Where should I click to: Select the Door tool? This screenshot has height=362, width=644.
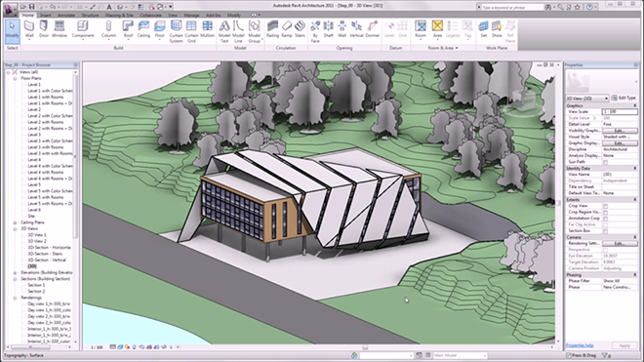click(44, 29)
